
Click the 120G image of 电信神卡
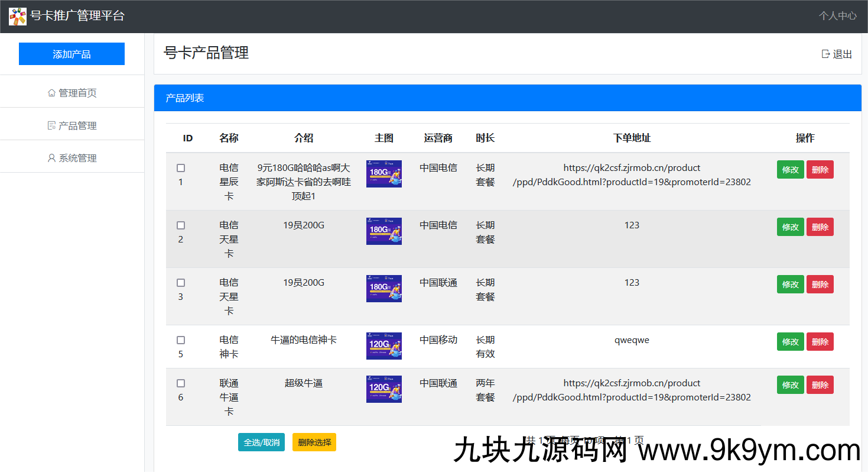pos(384,346)
